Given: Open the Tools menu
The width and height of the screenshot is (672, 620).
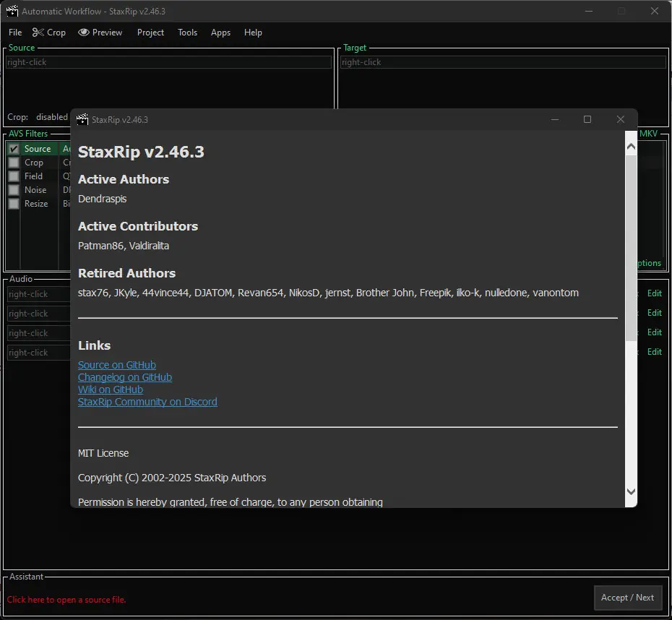Looking at the screenshot, I should [x=187, y=33].
